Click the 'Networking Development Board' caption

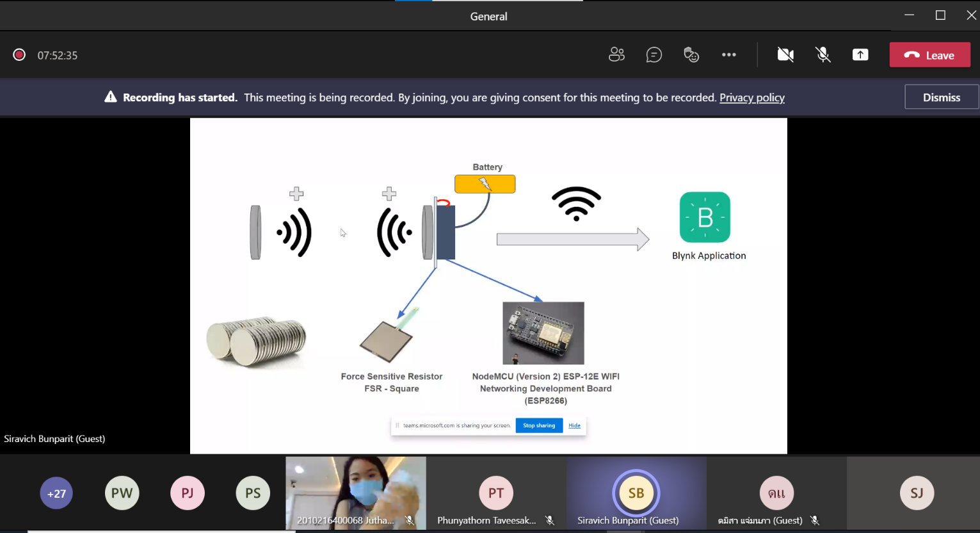546,389
